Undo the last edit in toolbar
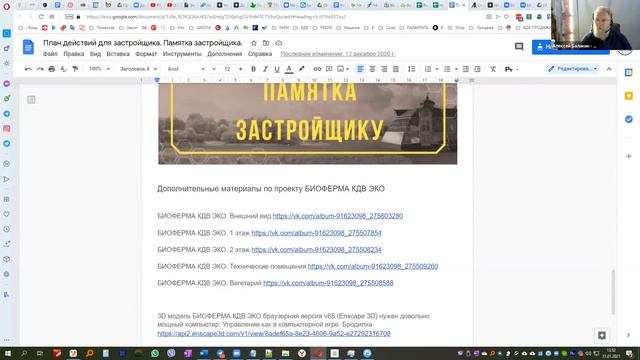Screen dimensions: 640x360 [x=28, y=69]
